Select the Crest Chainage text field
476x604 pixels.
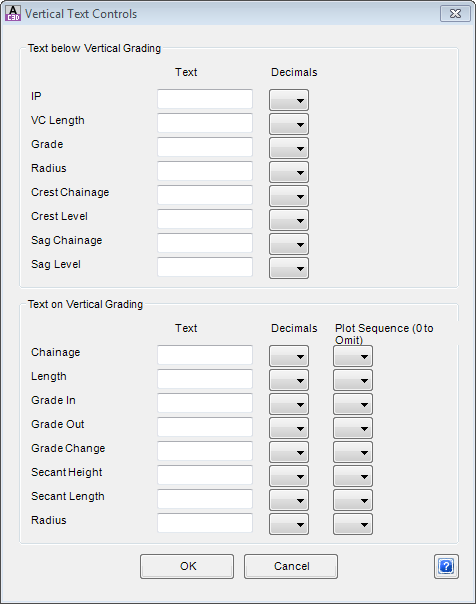point(205,195)
